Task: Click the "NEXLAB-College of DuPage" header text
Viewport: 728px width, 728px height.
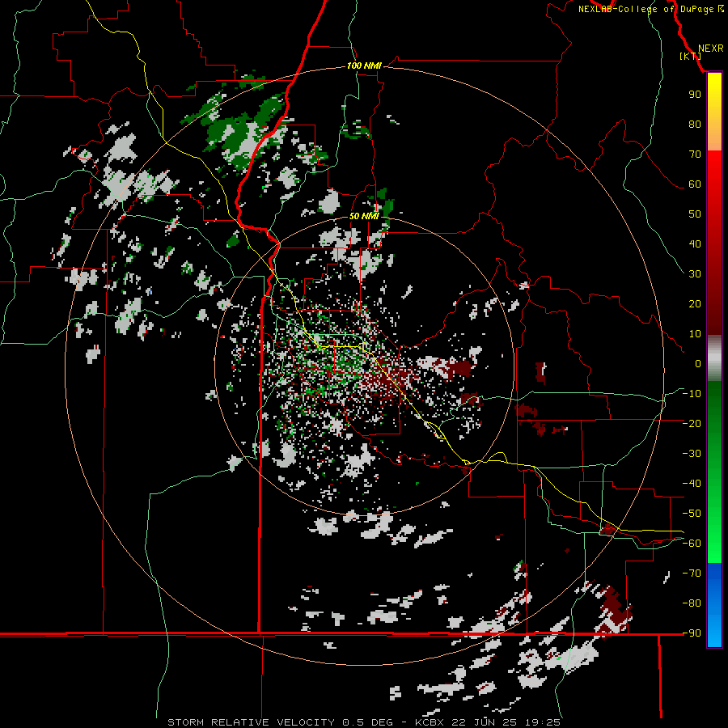Action: 645,9
